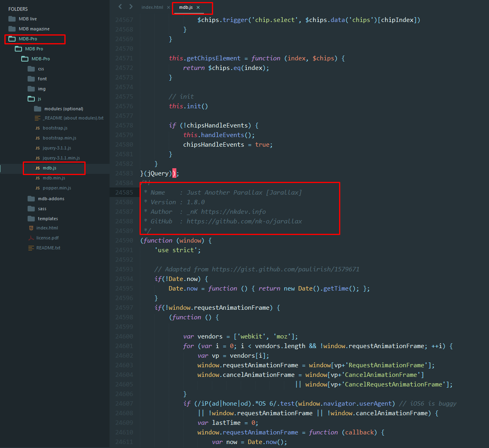The image size is (489, 448).
Task: Go to next tab using right arrow
Action: (131, 6)
